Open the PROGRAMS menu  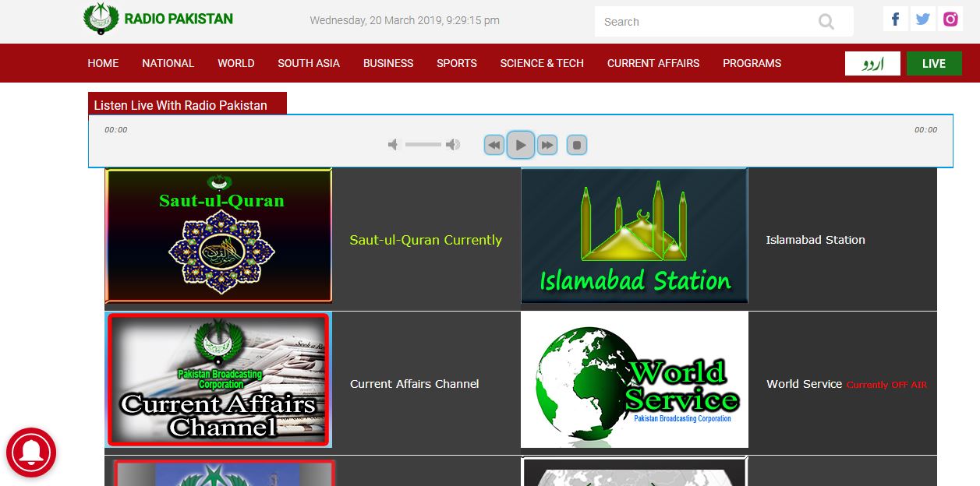point(752,63)
